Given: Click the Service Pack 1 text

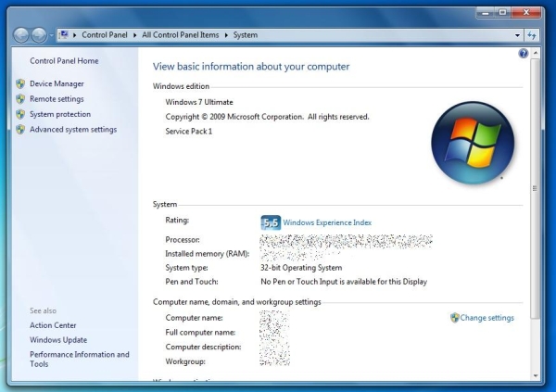Looking at the screenshot, I should (x=189, y=132).
